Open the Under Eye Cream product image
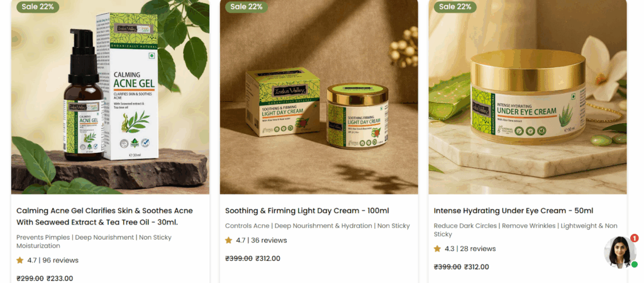644x283 pixels. point(528,97)
